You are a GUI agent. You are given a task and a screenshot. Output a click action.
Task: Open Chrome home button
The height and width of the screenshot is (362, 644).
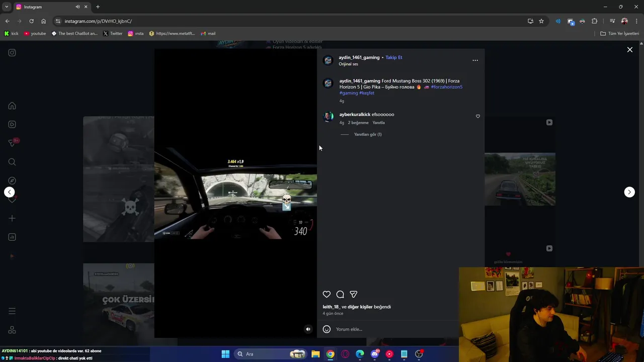point(43,21)
